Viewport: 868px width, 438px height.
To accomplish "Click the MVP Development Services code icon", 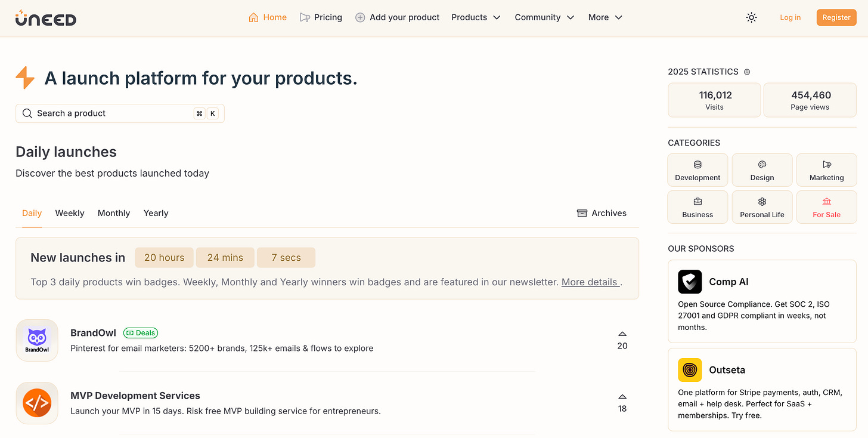I will (37, 403).
